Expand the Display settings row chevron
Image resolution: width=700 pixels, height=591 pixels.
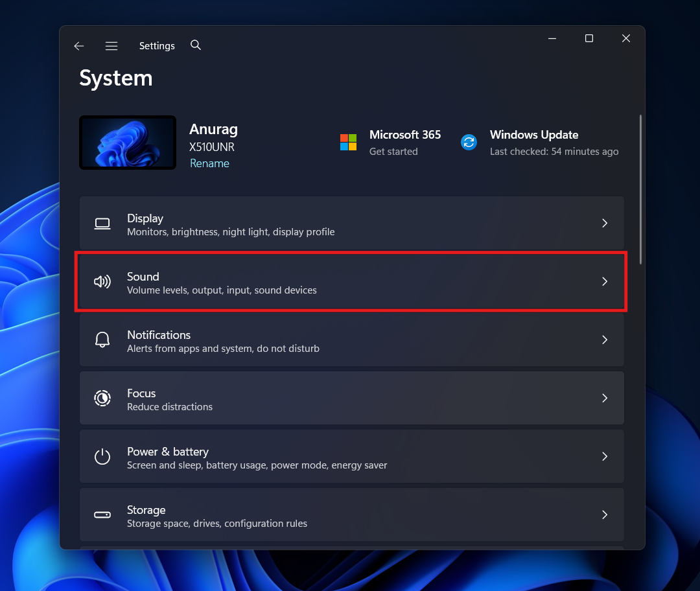coord(605,223)
